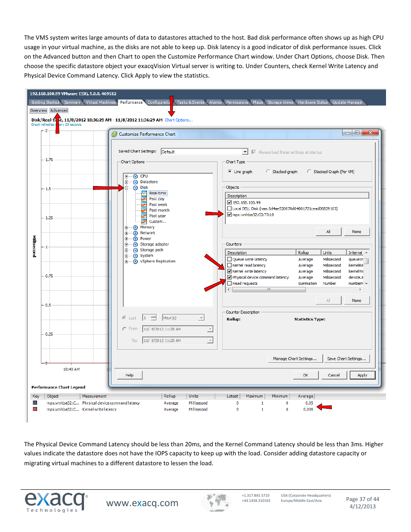The image size is (411, 532).
Task: Expand the Network tree node
Action: 127,233
